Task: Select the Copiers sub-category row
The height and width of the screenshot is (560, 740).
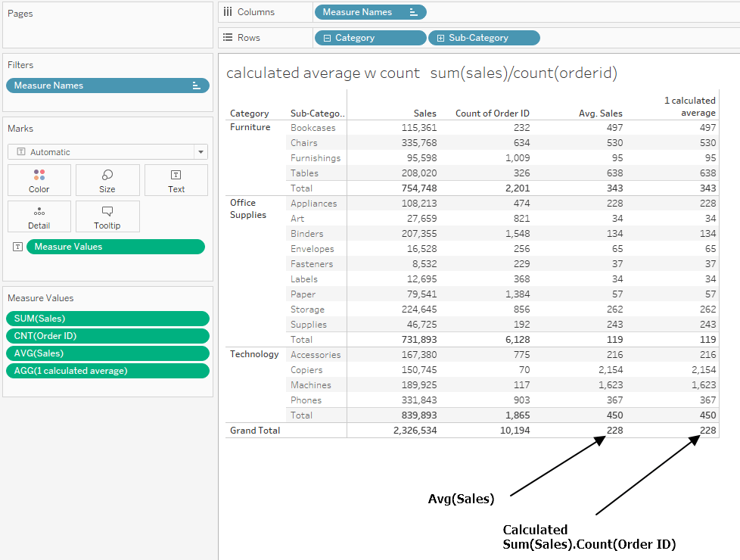Action: [306, 370]
